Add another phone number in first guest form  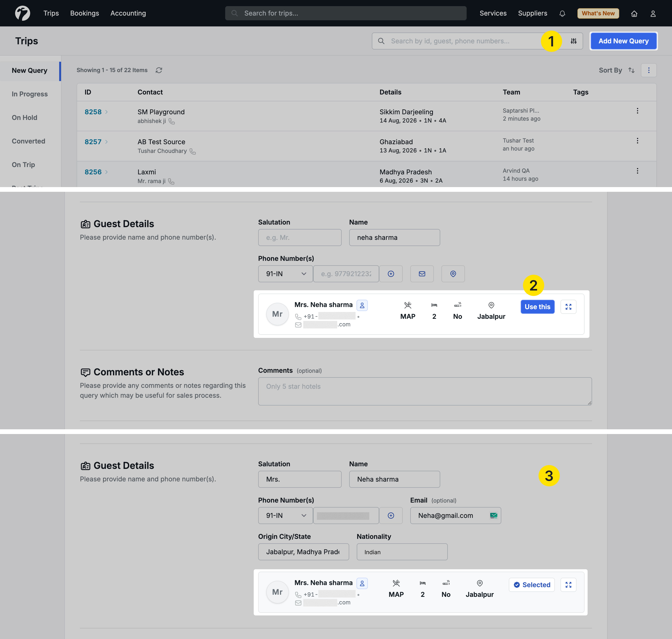[x=391, y=274]
